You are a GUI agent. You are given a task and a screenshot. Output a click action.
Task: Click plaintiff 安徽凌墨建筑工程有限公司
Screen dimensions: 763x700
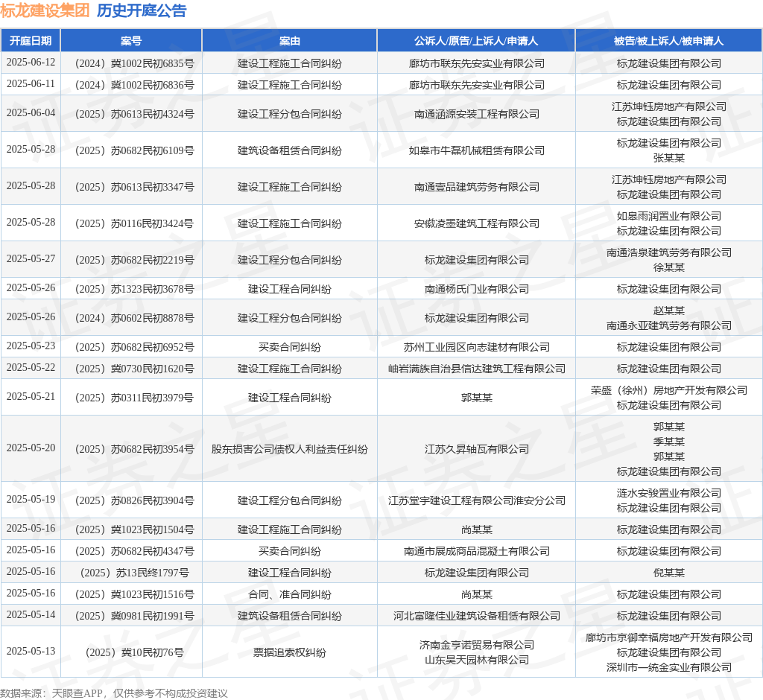476,223
